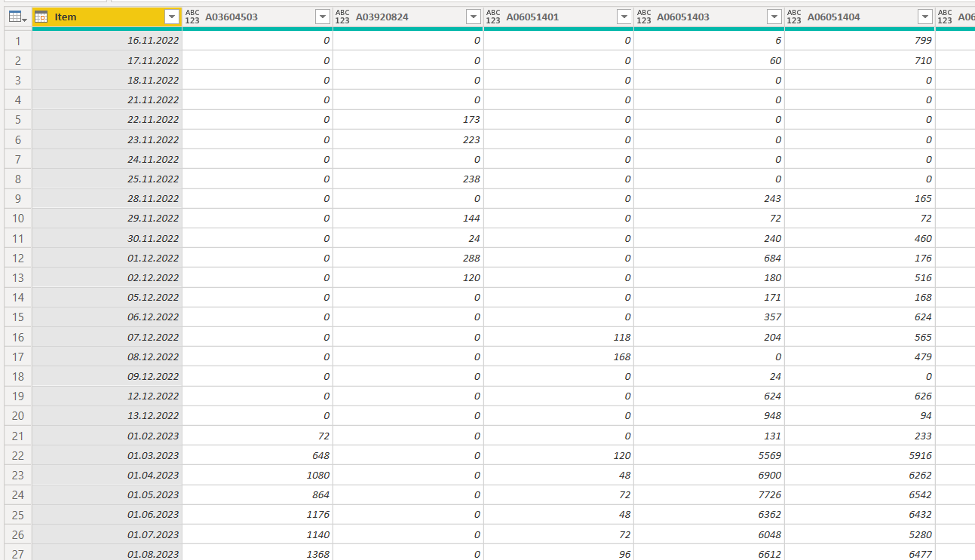The width and height of the screenshot is (975, 560).
Task: Select the A06051403 column header
Action: (x=710, y=17)
